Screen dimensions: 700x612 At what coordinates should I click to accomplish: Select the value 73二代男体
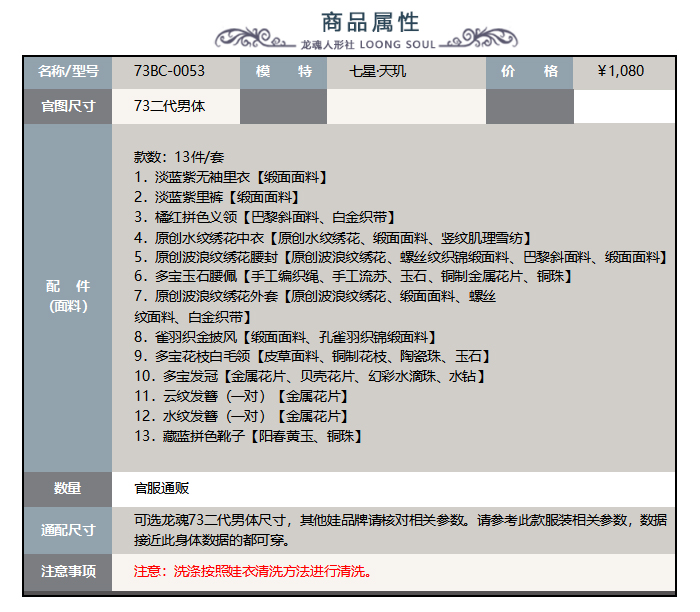click(x=169, y=106)
